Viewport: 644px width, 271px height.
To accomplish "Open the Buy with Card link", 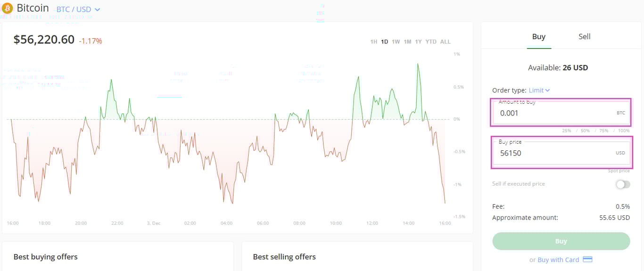I will (x=558, y=260).
